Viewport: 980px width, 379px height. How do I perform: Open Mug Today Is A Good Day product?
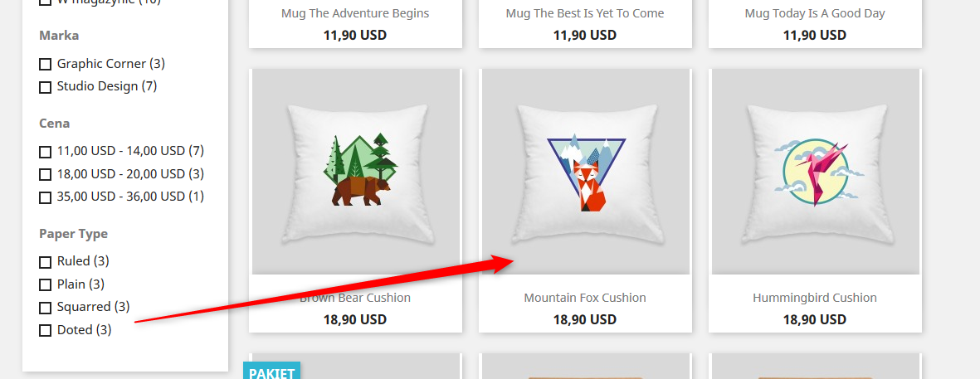point(815,13)
